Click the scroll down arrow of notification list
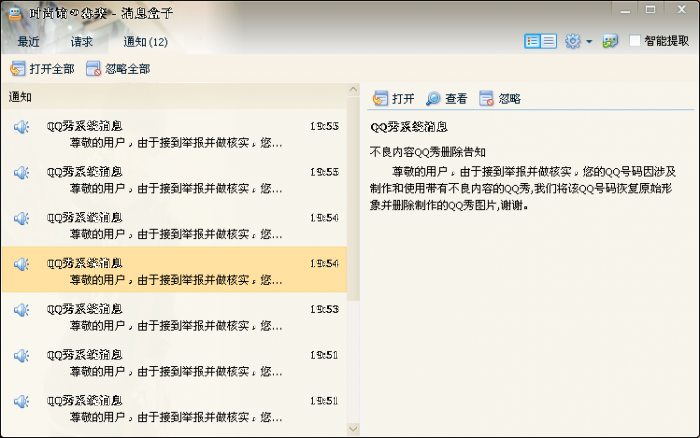The width and height of the screenshot is (700, 438). 353,429
